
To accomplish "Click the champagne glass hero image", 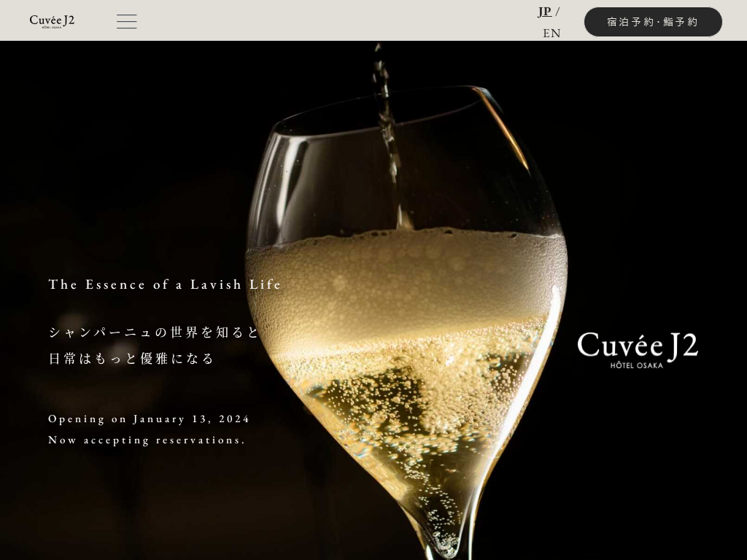I will pyautogui.click(x=373, y=300).
